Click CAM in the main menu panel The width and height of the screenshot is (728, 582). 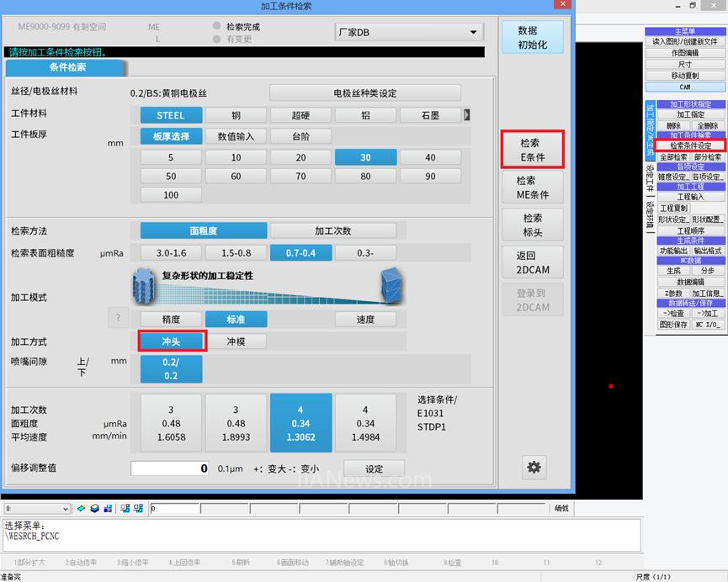(x=685, y=87)
